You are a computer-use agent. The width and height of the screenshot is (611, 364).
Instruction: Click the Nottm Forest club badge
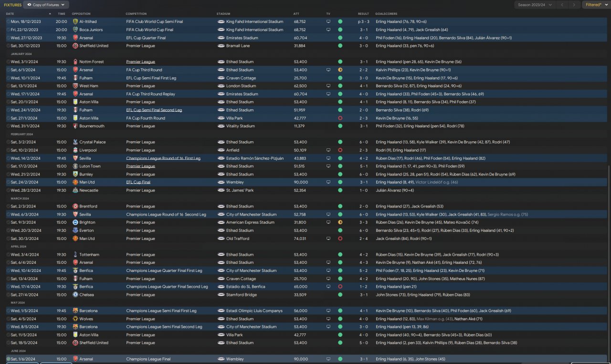[x=75, y=62]
